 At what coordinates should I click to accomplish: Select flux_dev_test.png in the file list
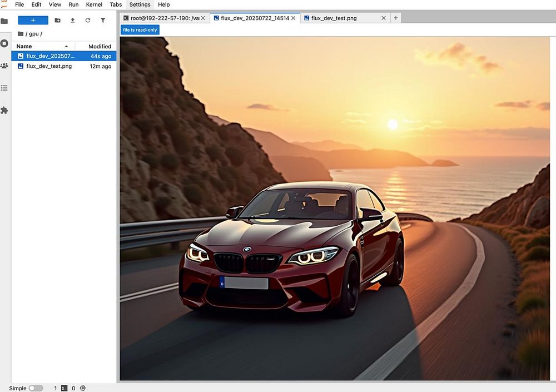click(x=49, y=66)
